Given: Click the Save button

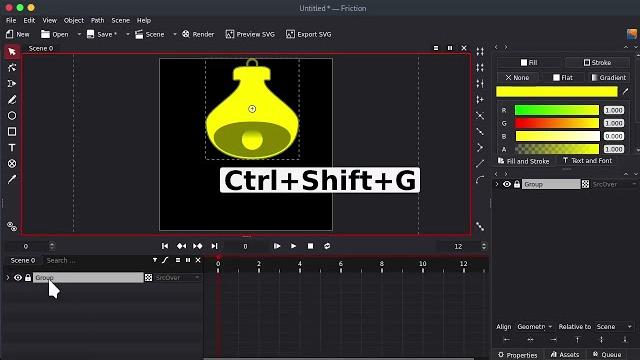Looking at the screenshot, I should [102, 34].
